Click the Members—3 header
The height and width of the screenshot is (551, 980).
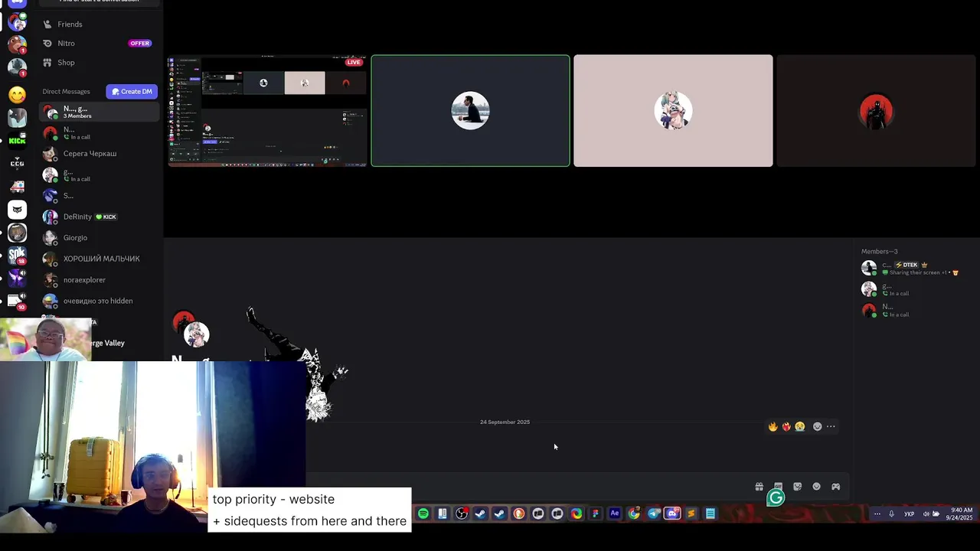[x=879, y=252]
